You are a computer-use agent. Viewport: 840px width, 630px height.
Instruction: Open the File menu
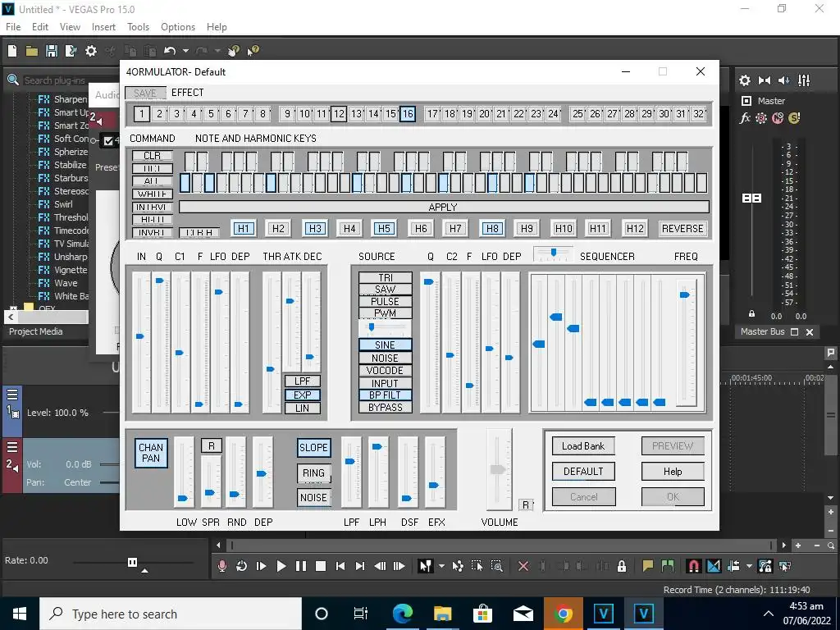tap(13, 27)
